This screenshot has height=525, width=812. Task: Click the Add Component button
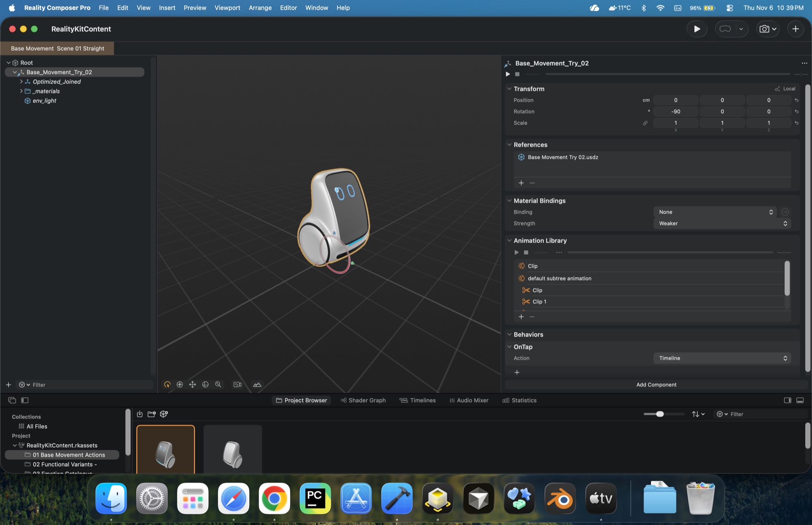[x=656, y=385]
